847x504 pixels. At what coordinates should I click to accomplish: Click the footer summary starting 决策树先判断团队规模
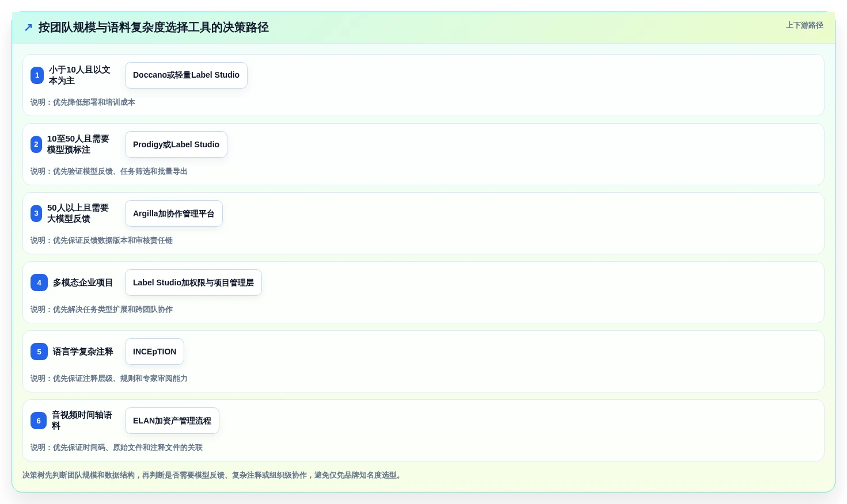point(213,475)
